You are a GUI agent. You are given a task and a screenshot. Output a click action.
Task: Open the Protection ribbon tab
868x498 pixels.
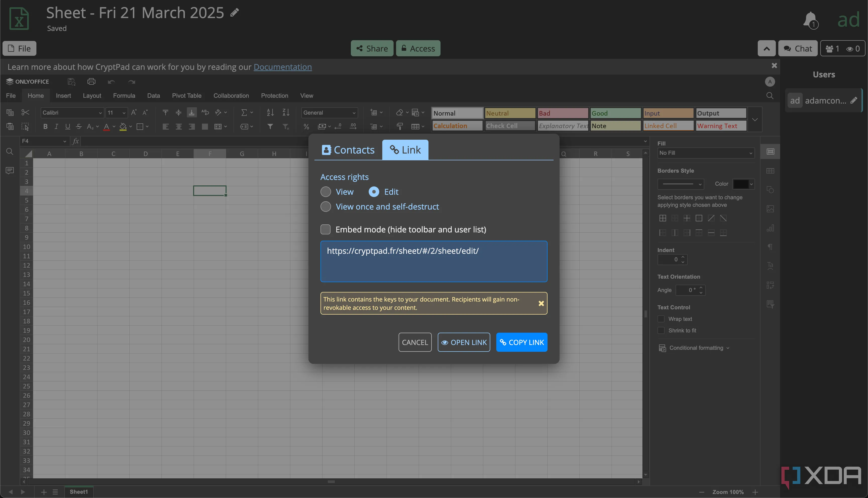tap(275, 96)
